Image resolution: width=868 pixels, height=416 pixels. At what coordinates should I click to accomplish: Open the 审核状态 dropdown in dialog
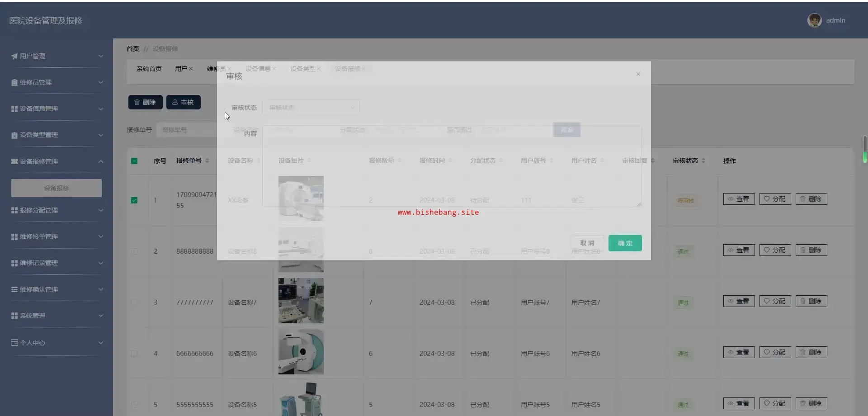(311, 108)
